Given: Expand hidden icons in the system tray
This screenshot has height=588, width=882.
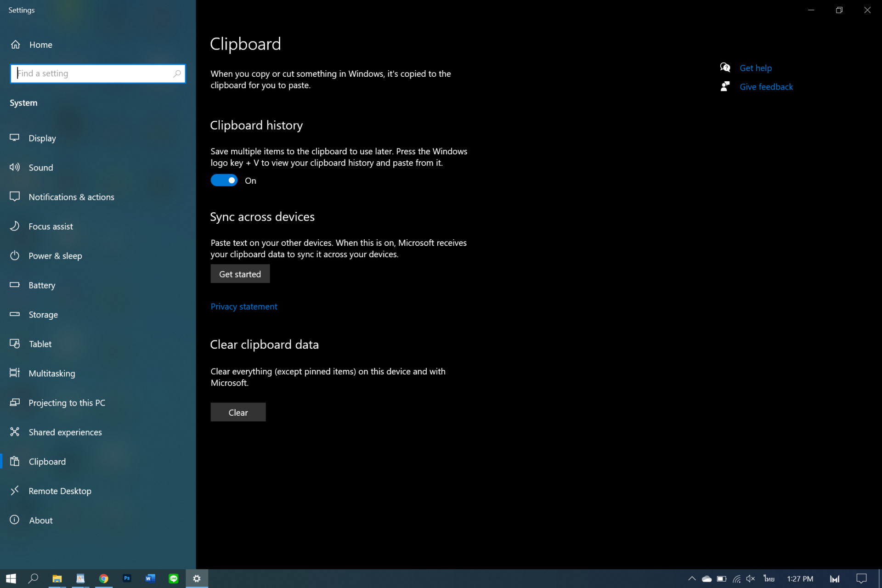Looking at the screenshot, I should 691,578.
